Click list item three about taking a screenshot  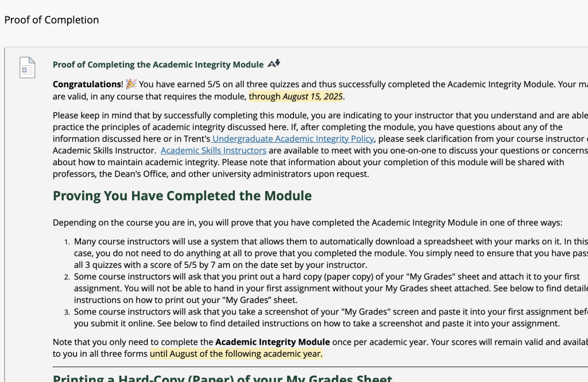(331, 318)
